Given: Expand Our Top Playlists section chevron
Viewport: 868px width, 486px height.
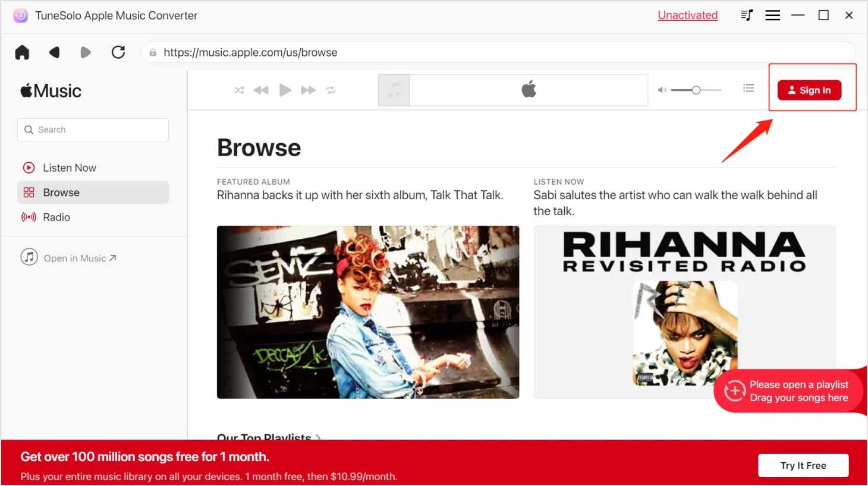Looking at the screenshot, I should (x=319, y=438).
